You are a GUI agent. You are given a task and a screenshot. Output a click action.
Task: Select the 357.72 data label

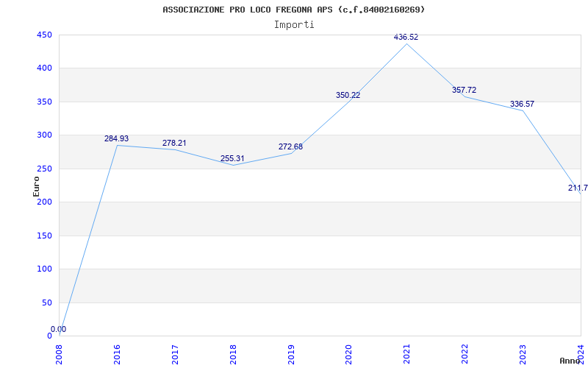[x=464, y=90]
